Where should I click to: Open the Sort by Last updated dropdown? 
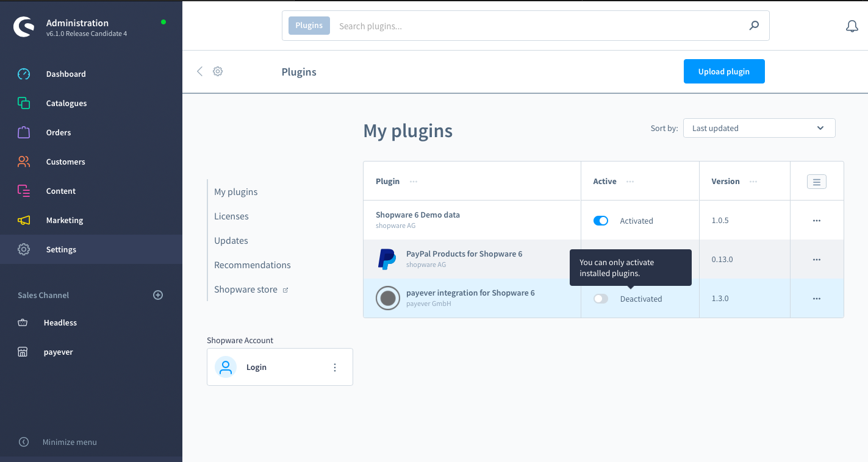coord(759,128)
